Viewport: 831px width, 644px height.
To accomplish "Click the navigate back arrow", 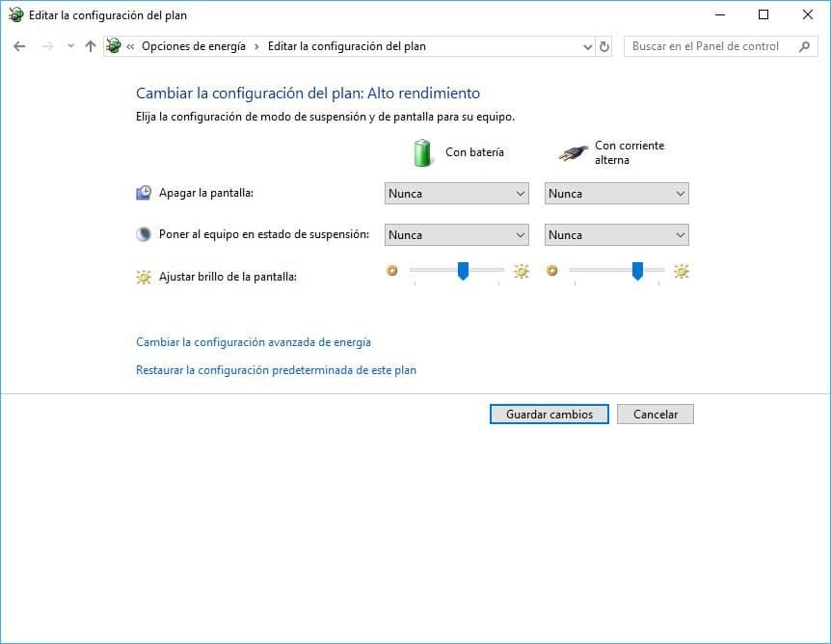I will [19, 45].
